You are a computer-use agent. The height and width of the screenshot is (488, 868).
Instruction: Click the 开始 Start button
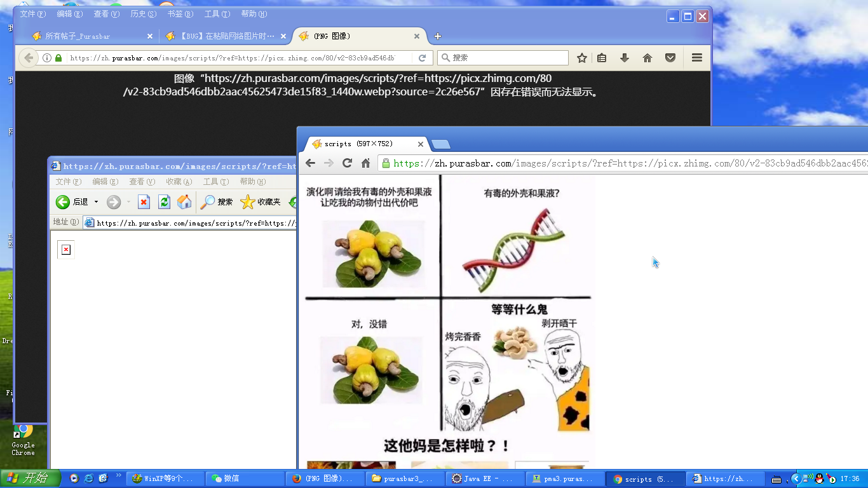(x=31, y=478)
